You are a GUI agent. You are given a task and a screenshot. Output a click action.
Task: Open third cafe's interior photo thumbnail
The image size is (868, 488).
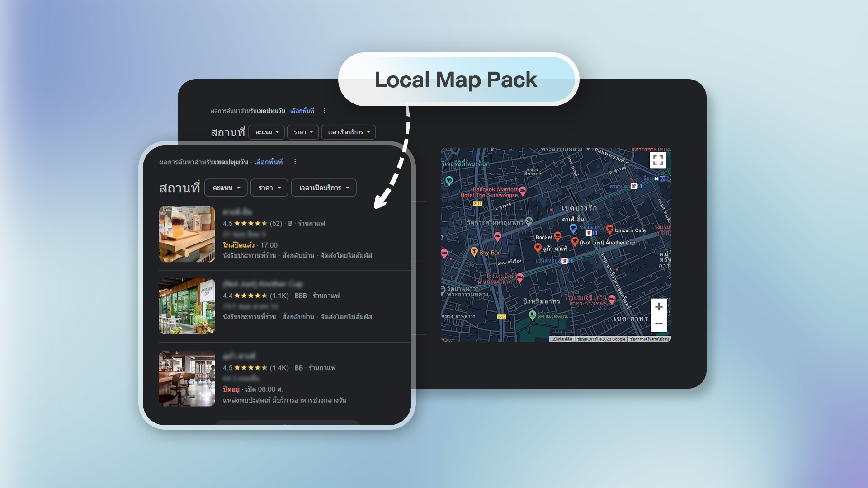[x=187, y=378]
